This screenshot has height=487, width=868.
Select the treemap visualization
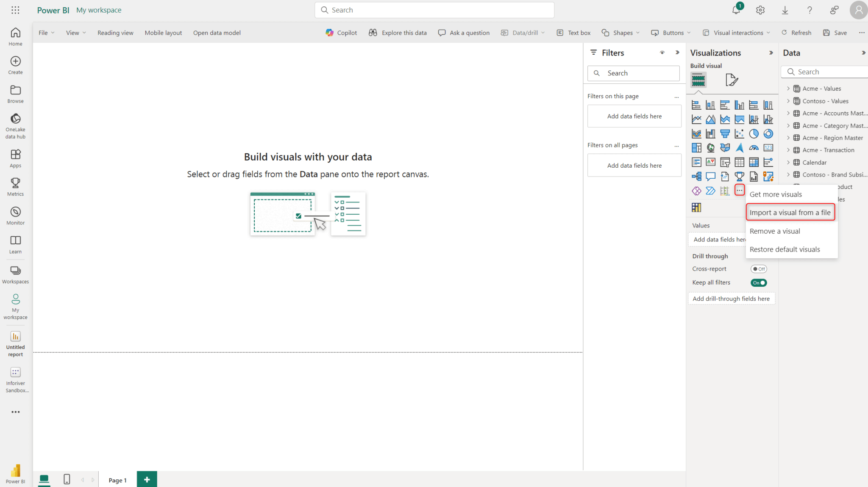(x=696, y=147)
